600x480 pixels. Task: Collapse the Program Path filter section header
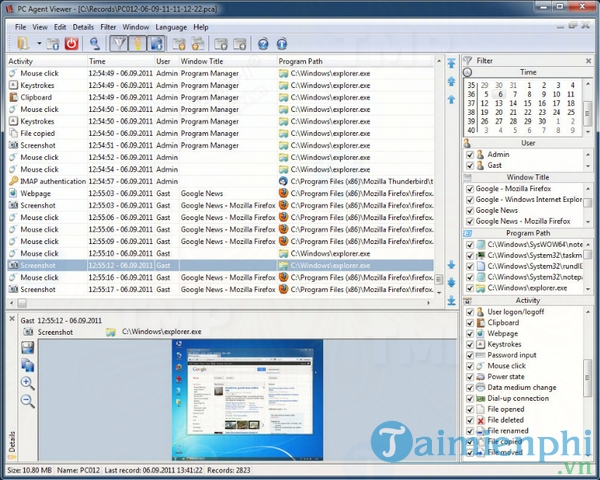[x=528, y=233]
